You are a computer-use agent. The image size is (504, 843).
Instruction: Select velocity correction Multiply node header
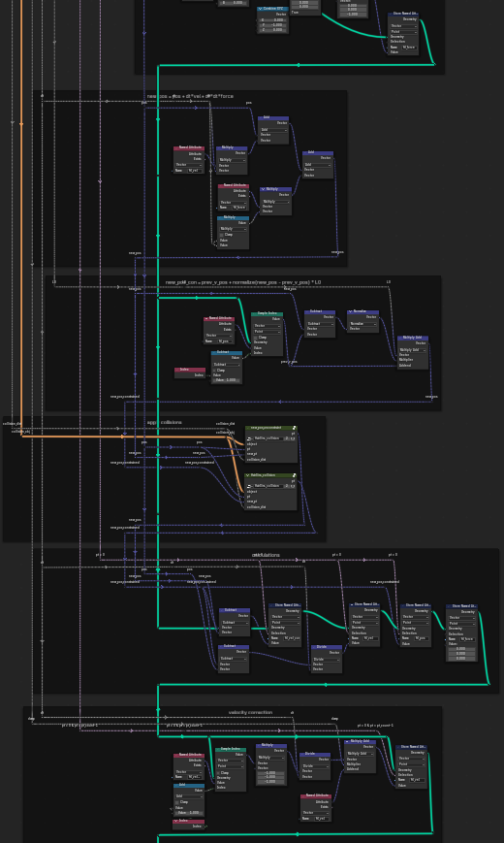click(x=270, y=745)
